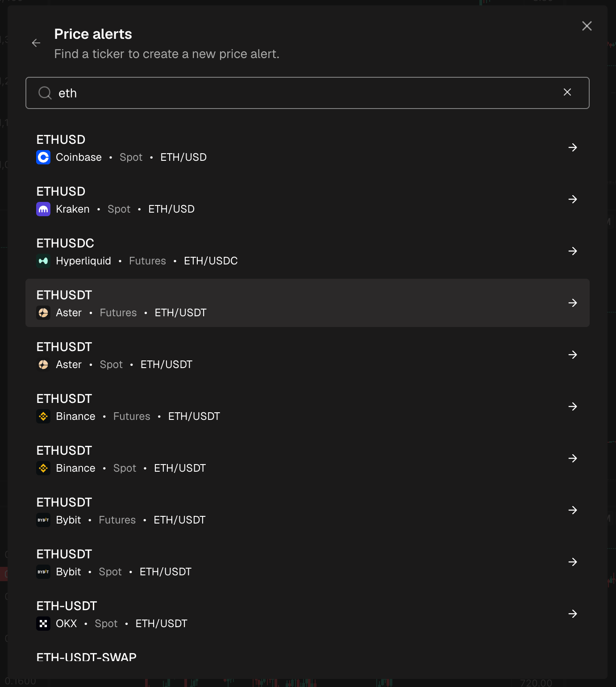Screen dimensions: 616x687
Task: Click the Aster Futures row logo
Action: coord(43,313)
